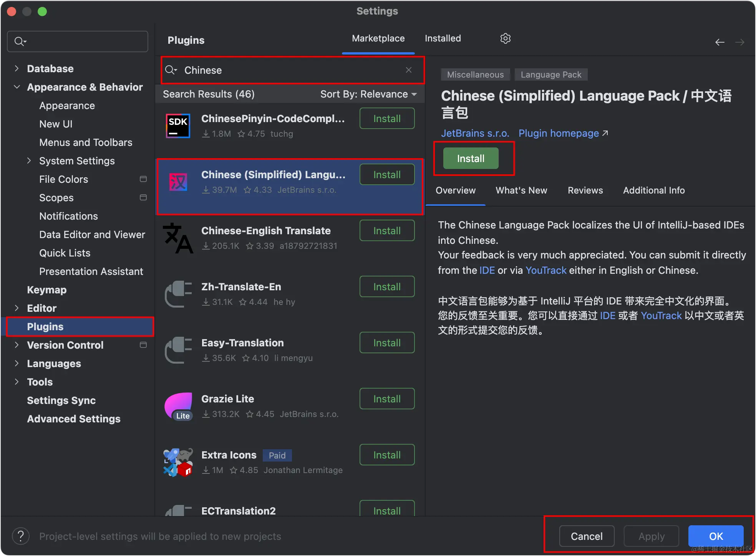
Task: Collapse Appearance & Behavior section
Action: pyautogui.click(x=17, y=87)
